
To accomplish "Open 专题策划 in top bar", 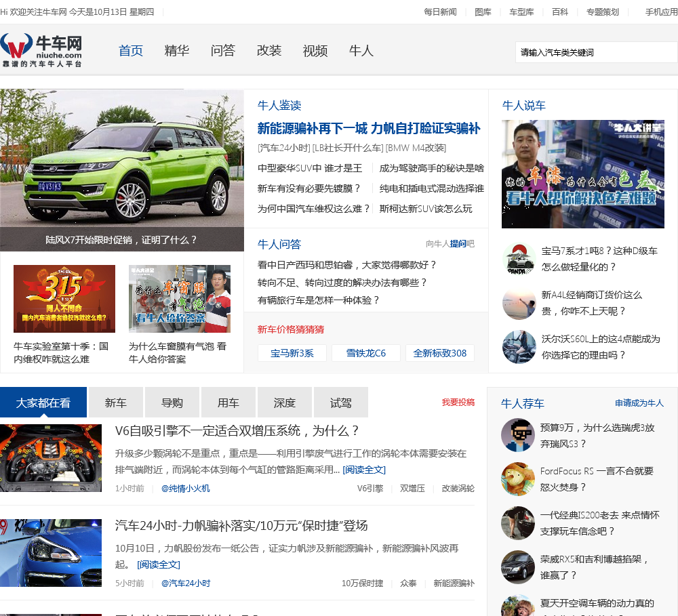I will [603, 12].
